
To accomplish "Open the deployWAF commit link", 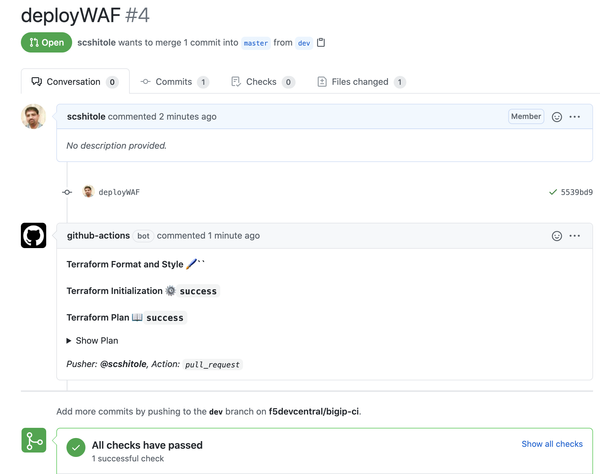I will pyautogui.click(x=119, y=192).
